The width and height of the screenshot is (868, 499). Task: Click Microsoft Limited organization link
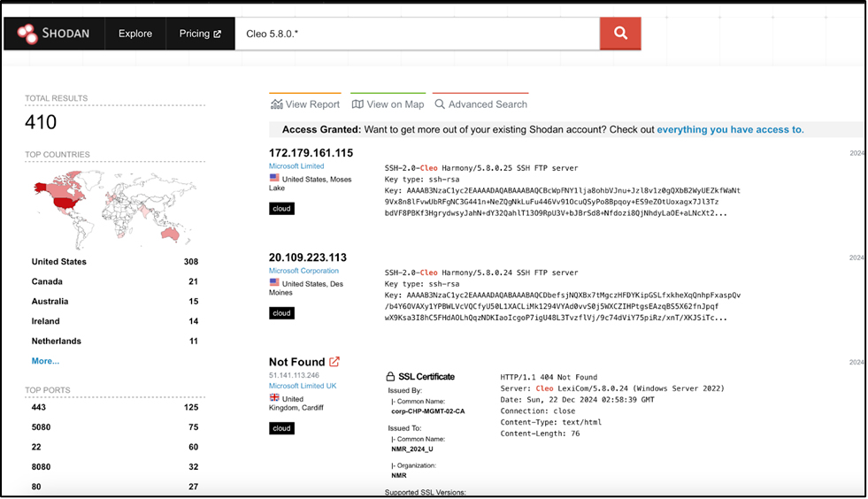click(x=296, y=166)
